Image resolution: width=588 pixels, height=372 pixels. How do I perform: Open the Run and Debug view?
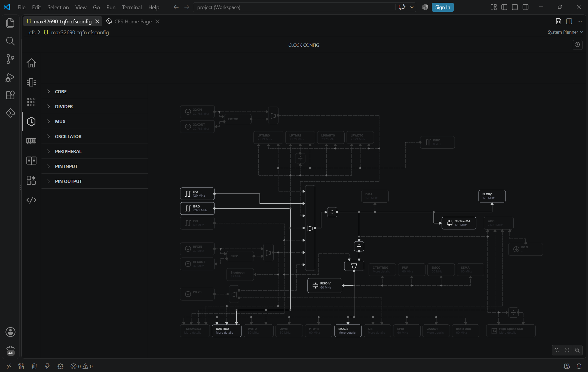click(x=10, y=77)
